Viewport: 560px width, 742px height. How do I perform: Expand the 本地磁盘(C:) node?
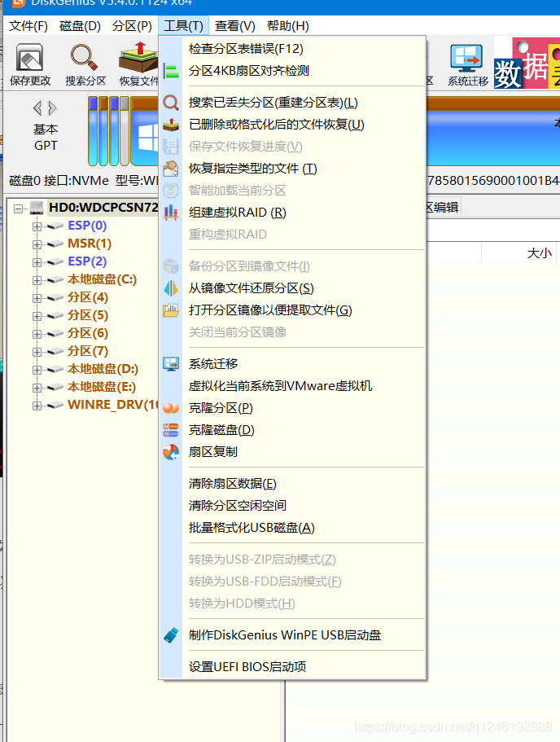coord(37,281)
